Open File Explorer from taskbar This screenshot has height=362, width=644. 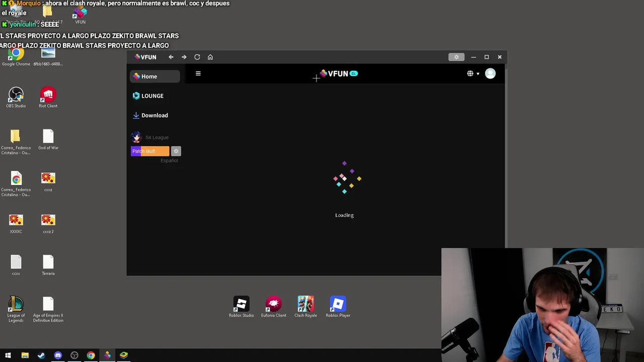click(x=25, y=355)
